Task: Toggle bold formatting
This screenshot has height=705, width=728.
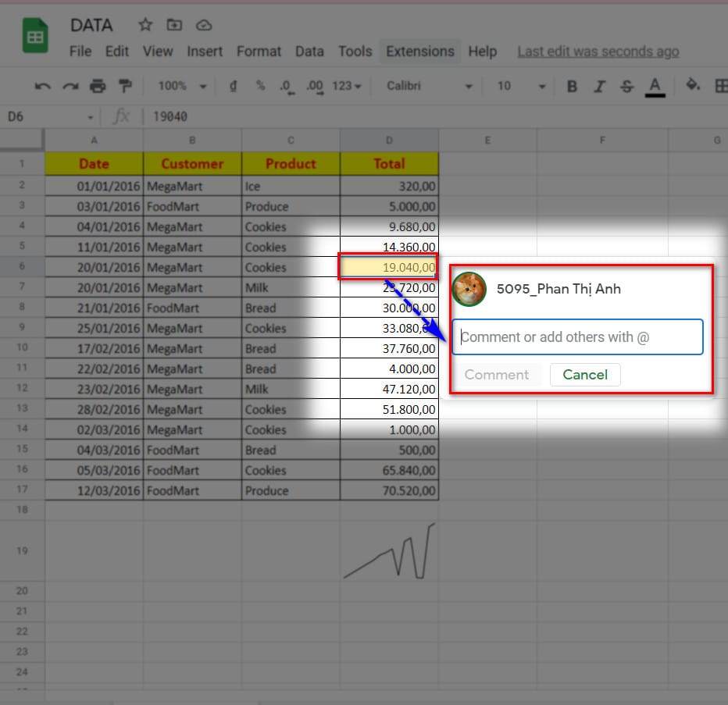Action: click(572, 86)
